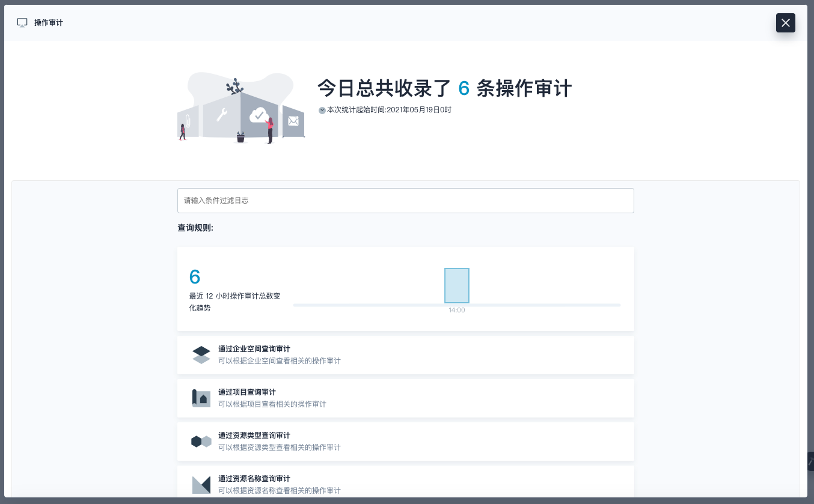814x504 pixels.
Task: Click the 14:00 time label under the chart
Action: click(456, 311)
